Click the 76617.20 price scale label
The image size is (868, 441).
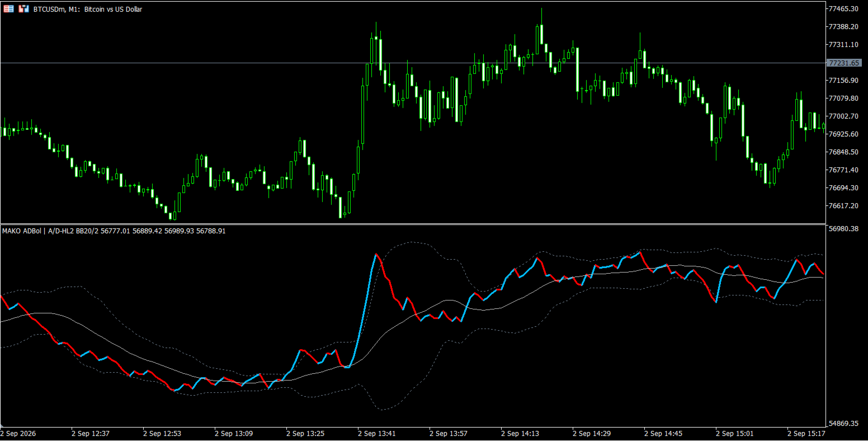tap(845, 206)
